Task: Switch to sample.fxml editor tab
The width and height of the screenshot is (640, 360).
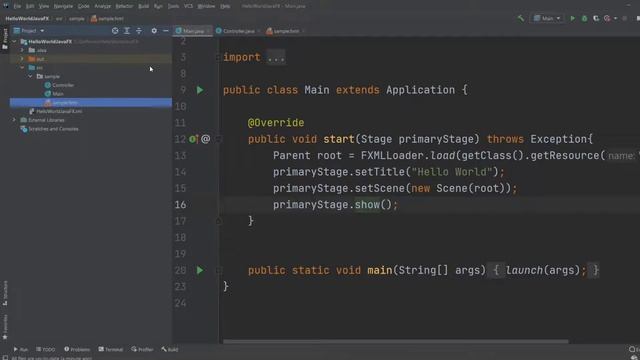Action: [x=286, y=31]
